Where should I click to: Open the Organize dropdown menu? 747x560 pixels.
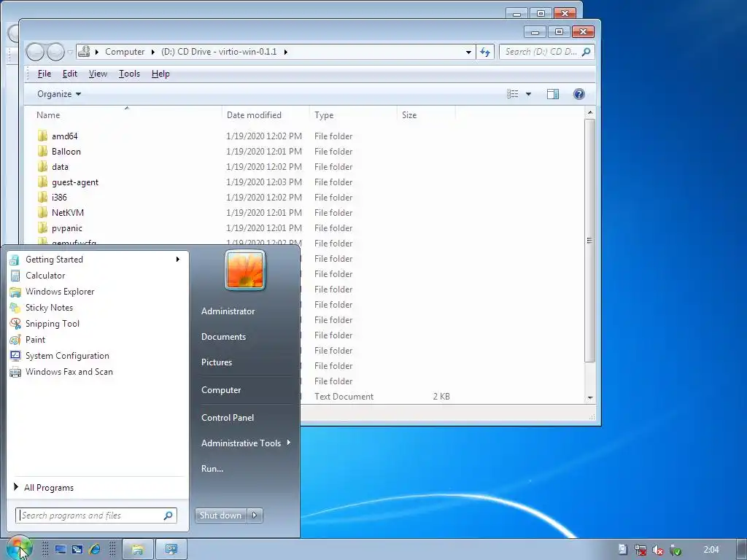coord(59,94)
